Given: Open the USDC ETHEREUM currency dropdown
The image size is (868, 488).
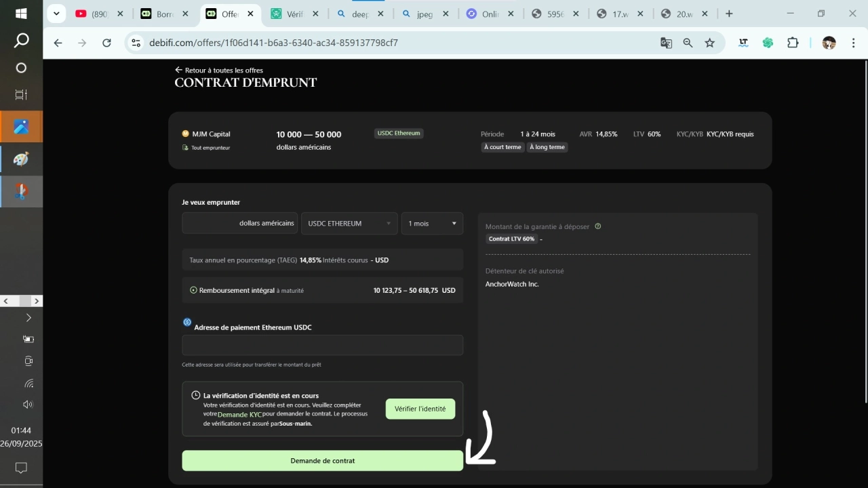Looking at the screenshot, I should 349,224.
